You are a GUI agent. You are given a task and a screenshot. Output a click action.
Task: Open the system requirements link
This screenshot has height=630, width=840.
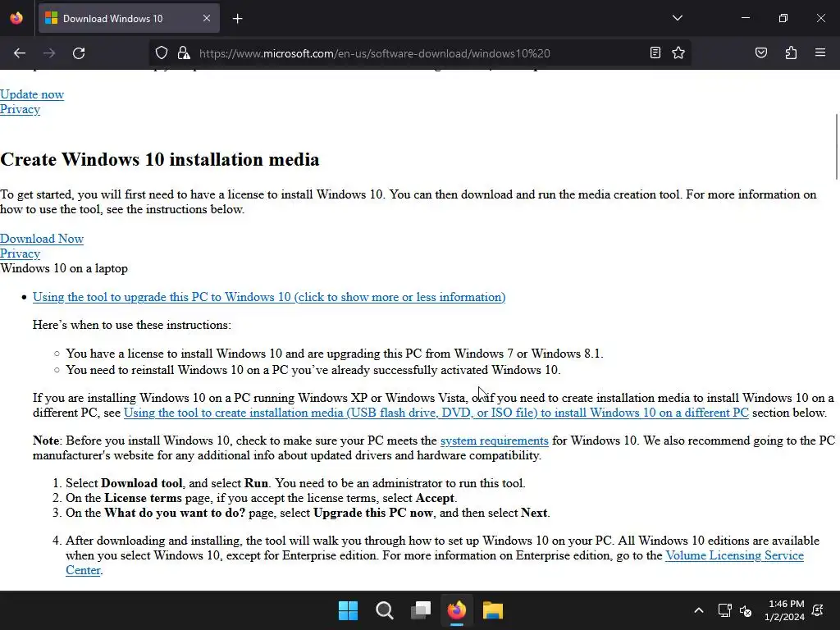click(x=494, y=441)
